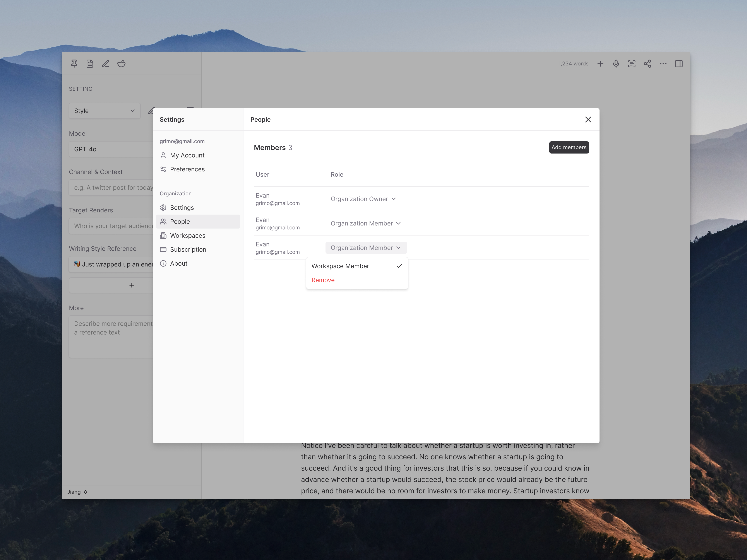This screenshot has width=747, height=560.
Task: Activate the microphone icon
Action: [x=616, y=63]
